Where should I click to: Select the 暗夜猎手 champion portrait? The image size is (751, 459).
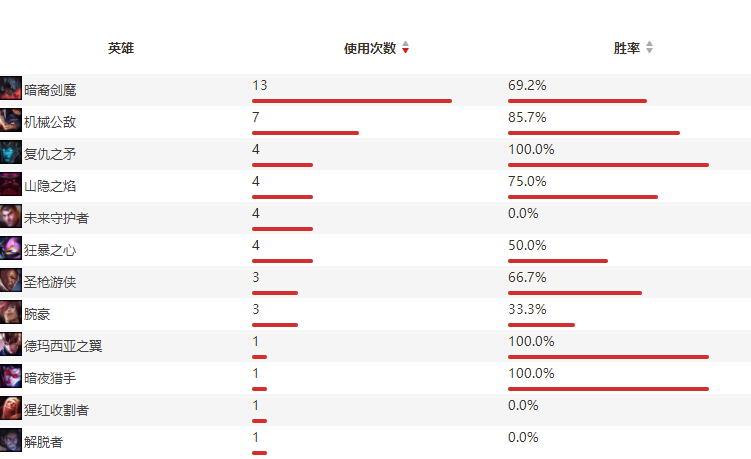11,377
